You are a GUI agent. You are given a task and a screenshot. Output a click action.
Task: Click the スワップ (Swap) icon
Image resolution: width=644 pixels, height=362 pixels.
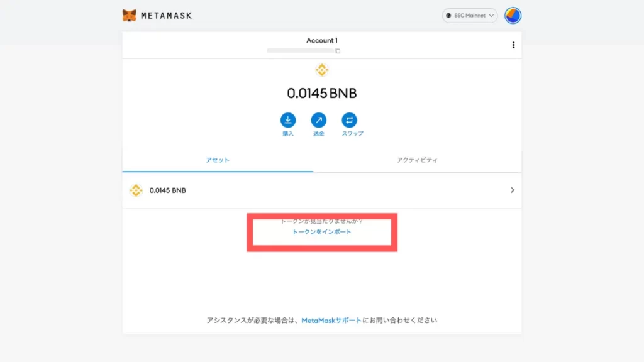pyautogui.click(x=349, y=120)
